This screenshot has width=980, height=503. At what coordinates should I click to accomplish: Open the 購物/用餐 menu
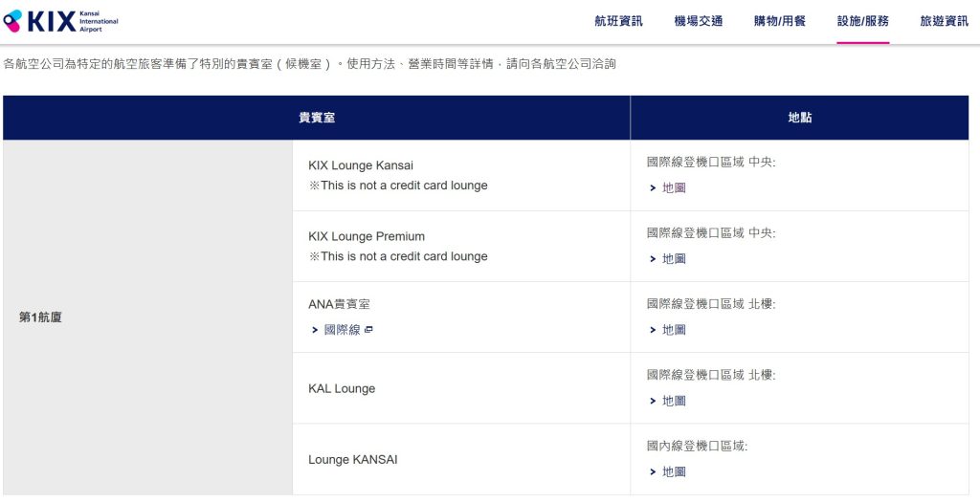tap(780, 21)
